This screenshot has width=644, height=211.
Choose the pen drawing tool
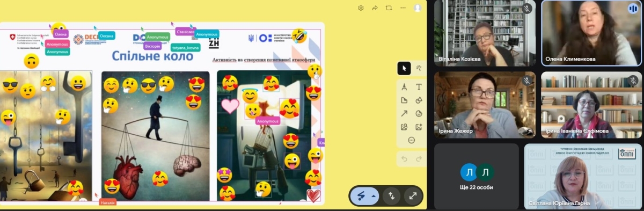(x=404, y=87)
